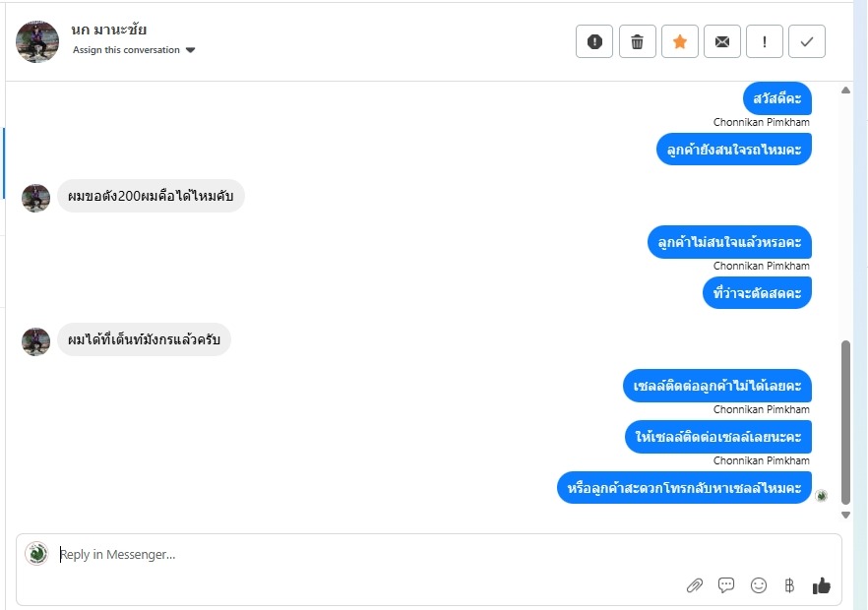Delete conversation using trash icon
Image resolution: width=868 pixels, height=610 pixels.
[x=637, y=41]
